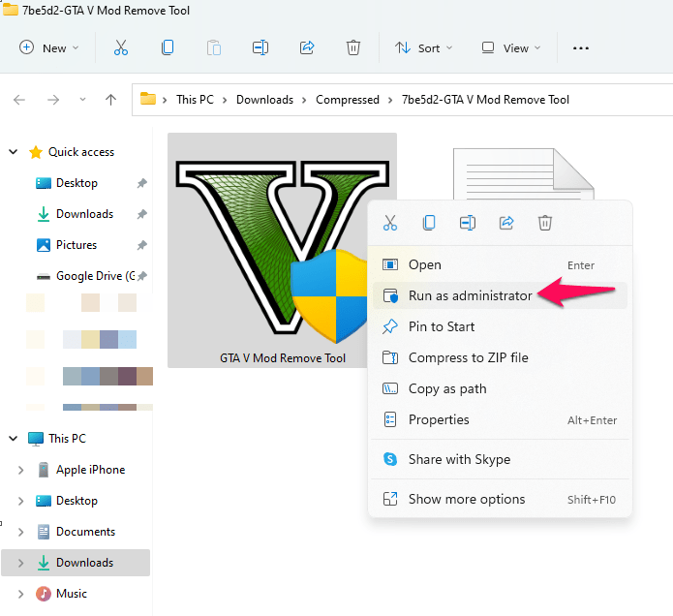
Task: Expand the Documents folder node
Action: point(20,532)
